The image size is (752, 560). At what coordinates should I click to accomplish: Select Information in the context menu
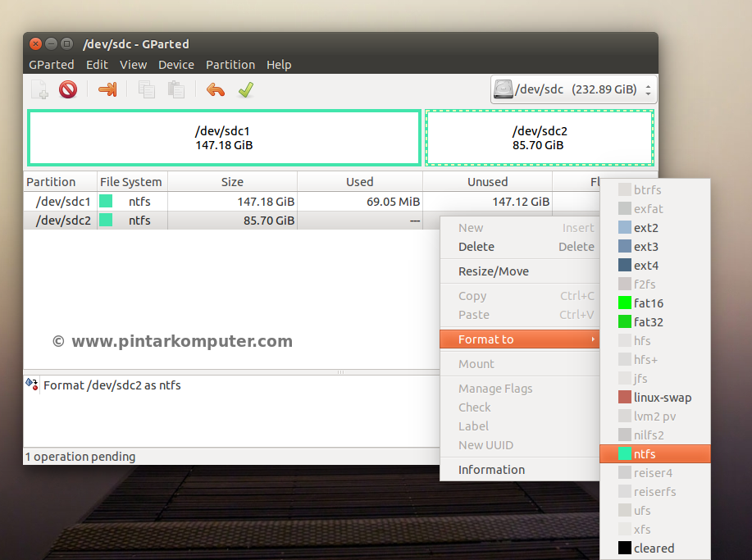491,470
